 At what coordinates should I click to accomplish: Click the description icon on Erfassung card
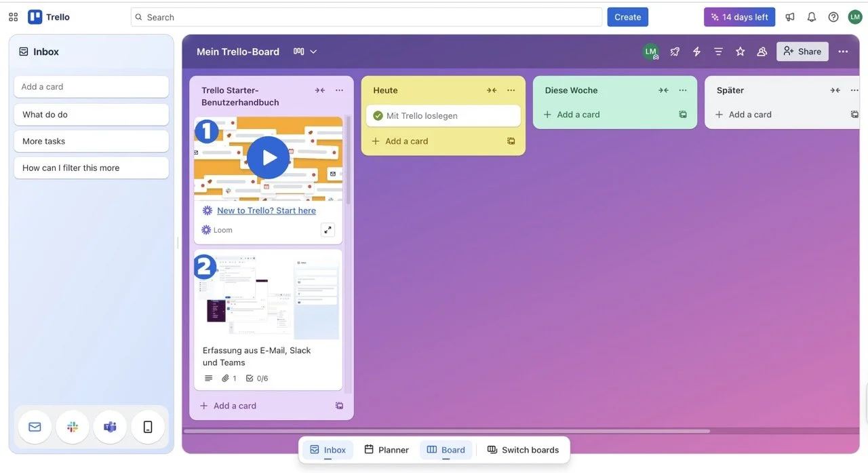pos(209,379)
